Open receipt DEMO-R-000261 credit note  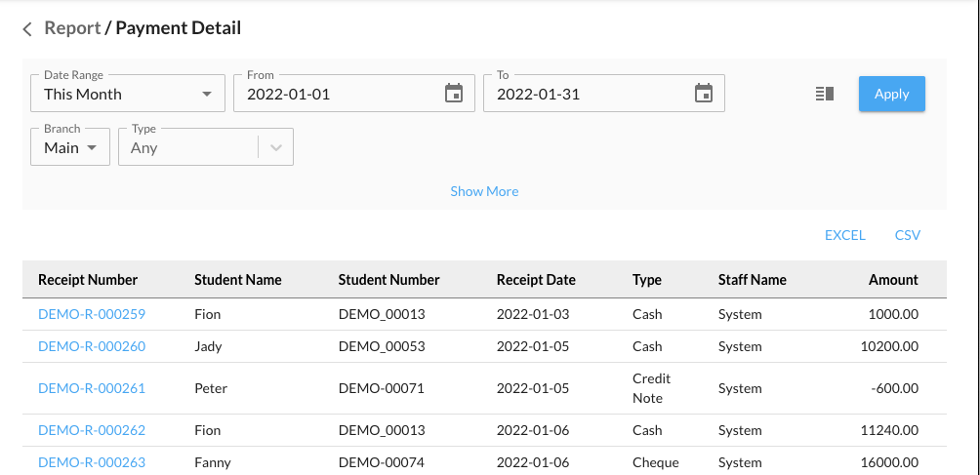click(92, 388)
